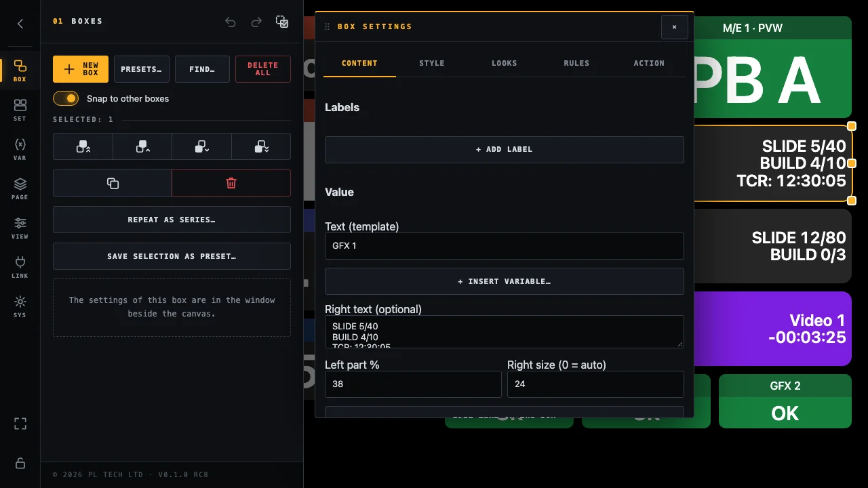868x488 pixels.
Task: Click the fullscreen icon in the sidebar
Action: (20, 424)
